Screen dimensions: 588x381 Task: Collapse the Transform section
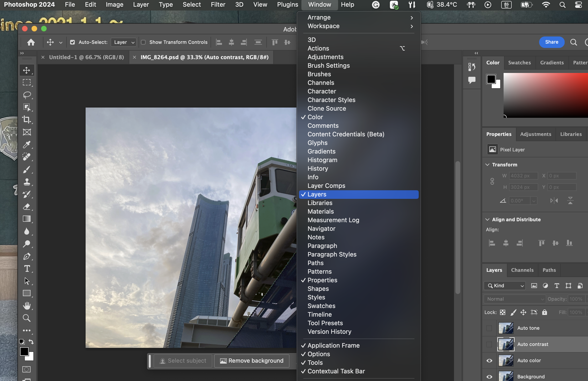(x=487, y=165)
